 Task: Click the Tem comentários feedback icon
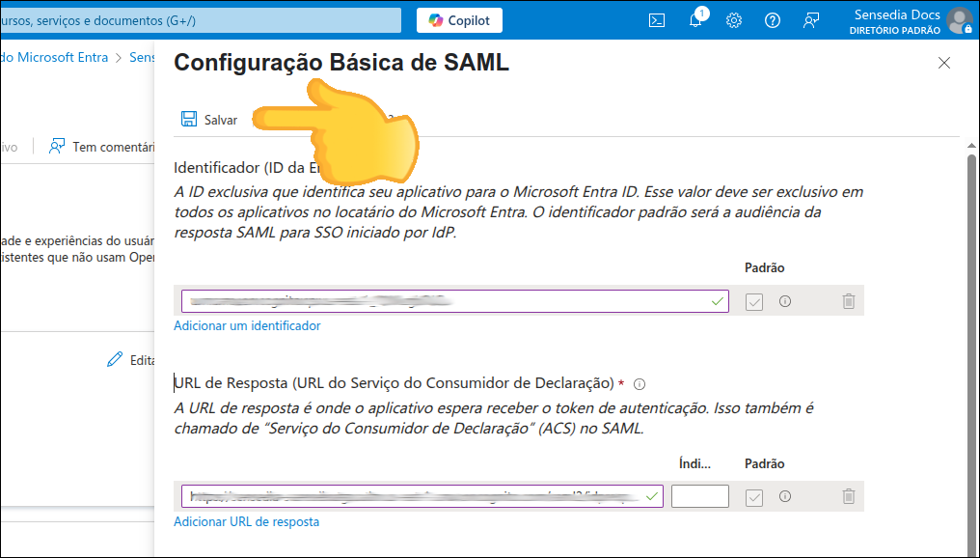[x=55, y=146]
